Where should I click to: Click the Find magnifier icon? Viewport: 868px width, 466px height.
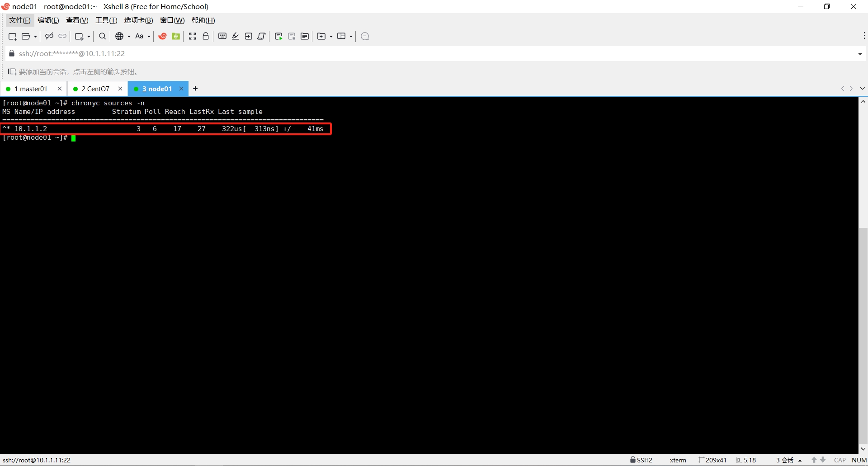(x=103, y=36)
